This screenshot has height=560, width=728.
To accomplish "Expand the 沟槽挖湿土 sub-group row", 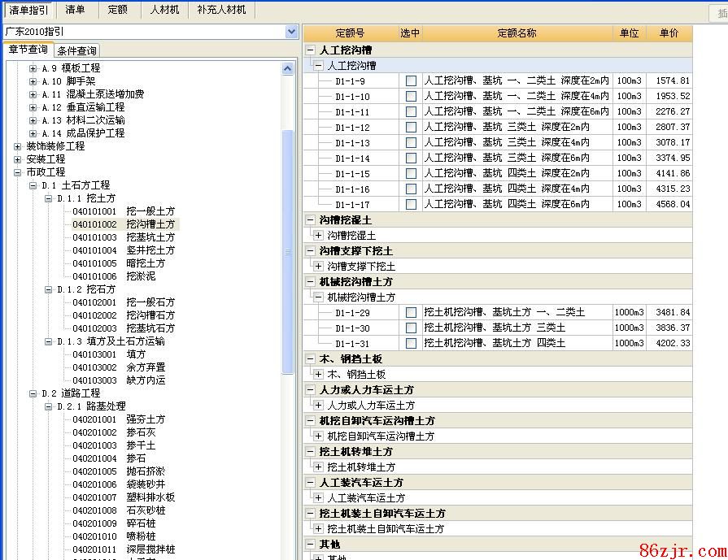I will click(x=318, y=236).
